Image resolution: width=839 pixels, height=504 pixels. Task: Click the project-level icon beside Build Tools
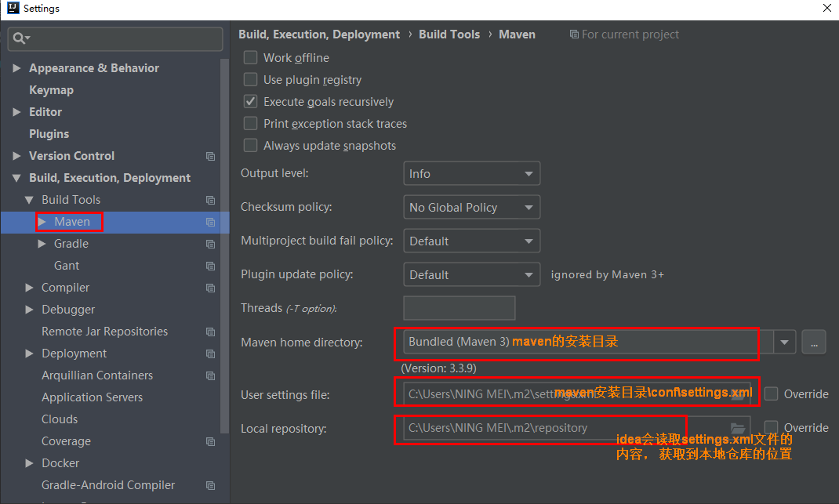pyautogui.click(x=210, y=200)
